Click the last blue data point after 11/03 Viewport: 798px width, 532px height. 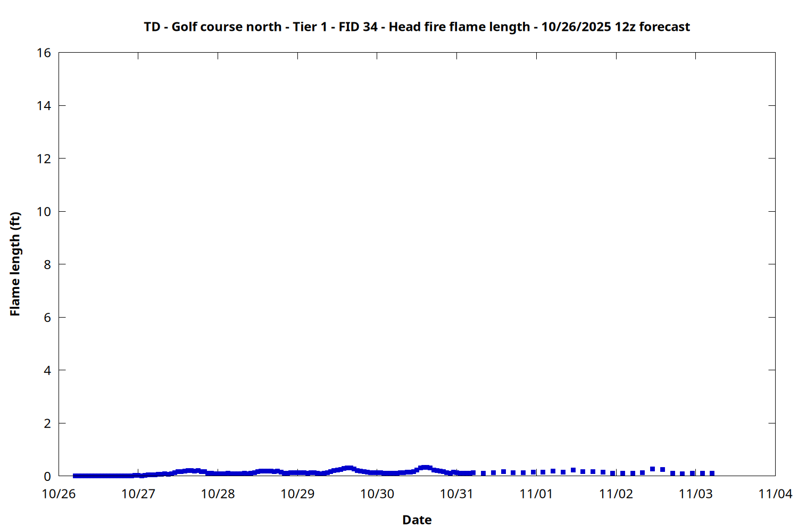712,473
